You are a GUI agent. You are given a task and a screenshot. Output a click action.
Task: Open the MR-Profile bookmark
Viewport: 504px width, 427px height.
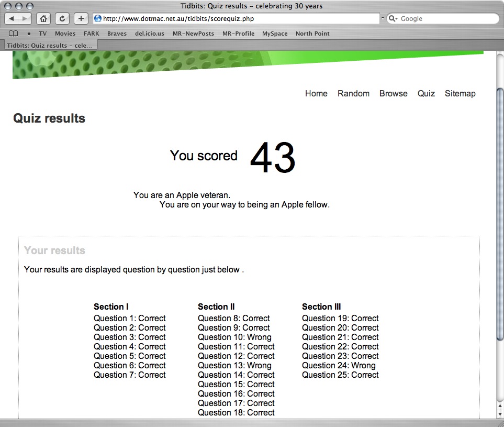(239, 34)
